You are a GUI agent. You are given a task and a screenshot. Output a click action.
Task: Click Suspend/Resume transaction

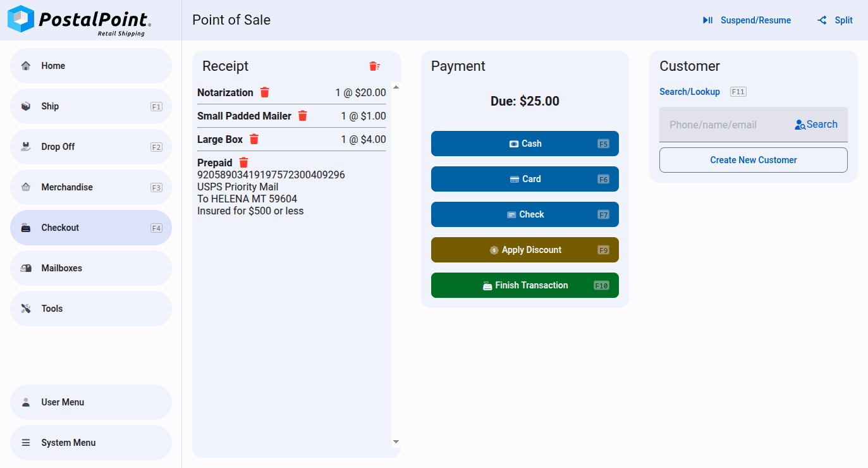[747, 20]
